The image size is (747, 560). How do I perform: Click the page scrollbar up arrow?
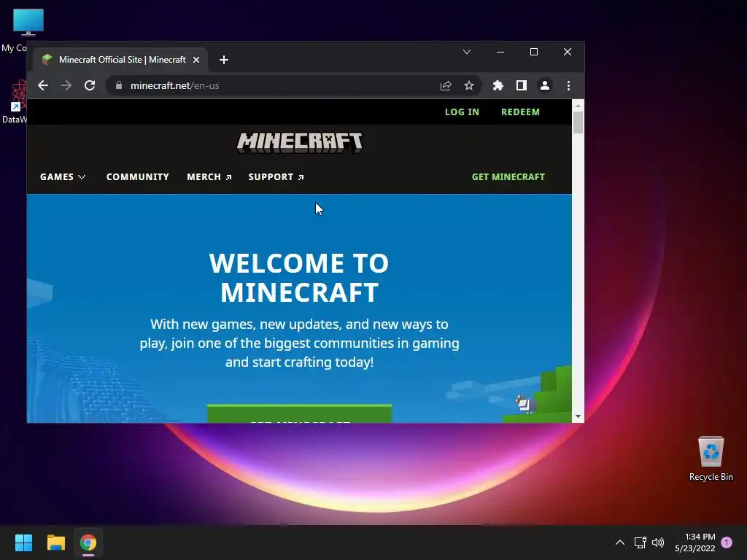[578, 105]
